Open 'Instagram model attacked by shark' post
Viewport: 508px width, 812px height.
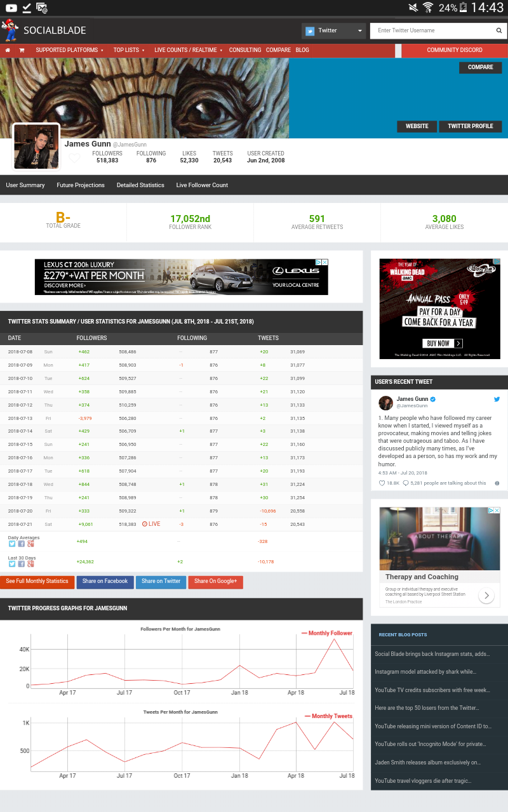[x=425, y=672]
